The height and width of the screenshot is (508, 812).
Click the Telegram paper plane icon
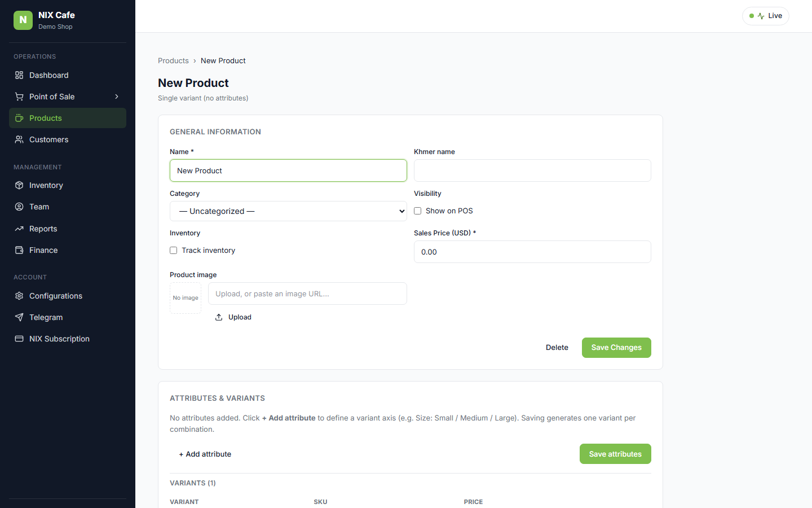[x=19, y=317]
